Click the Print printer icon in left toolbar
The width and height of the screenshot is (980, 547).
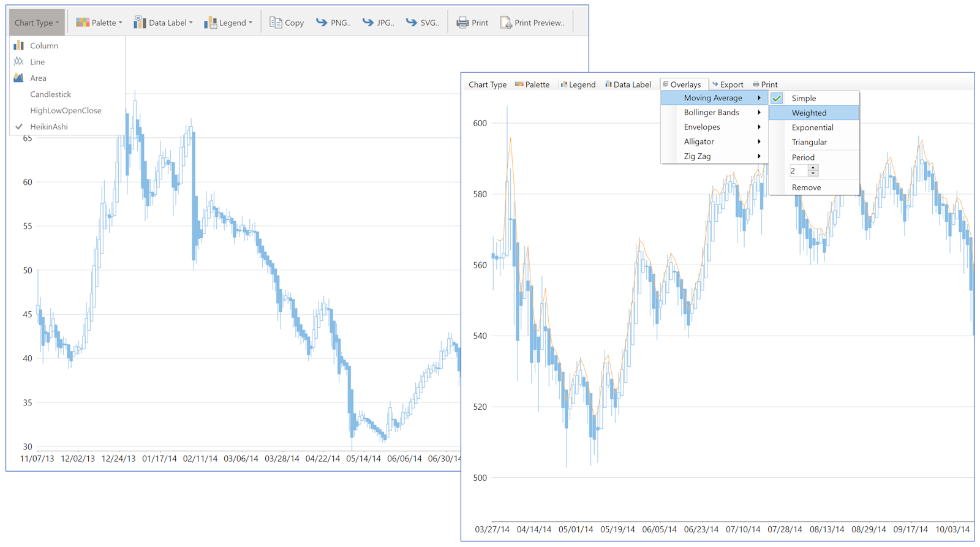pos(462,23)
